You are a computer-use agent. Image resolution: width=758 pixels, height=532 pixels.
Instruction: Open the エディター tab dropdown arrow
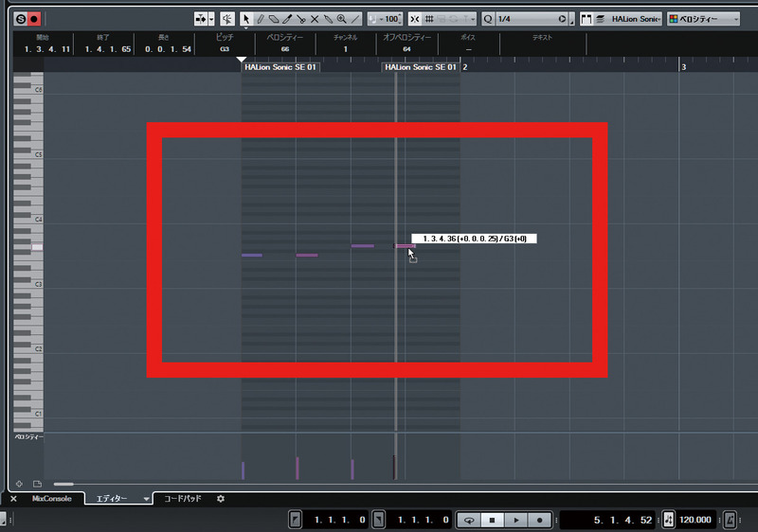pyautogui.click(x=146, y=499)
